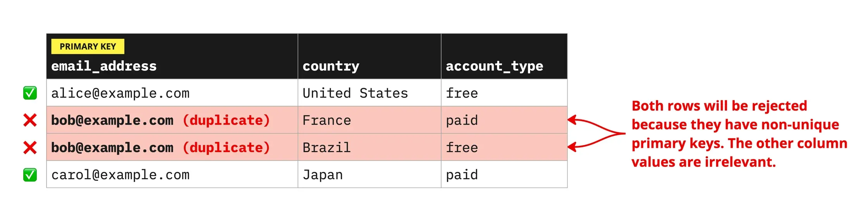Screen dimensions: 868x213
Task: Click the account type cell in Japan row
Action: tap(462, 175)
